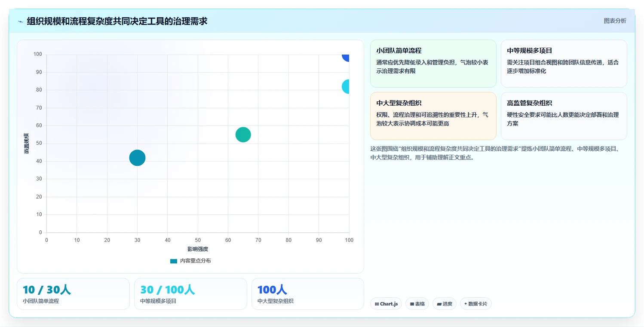Click the summary paragraph starting 这张图围绕
The width and height of the screenshot is (644, 327).
[x=495, y=153]
